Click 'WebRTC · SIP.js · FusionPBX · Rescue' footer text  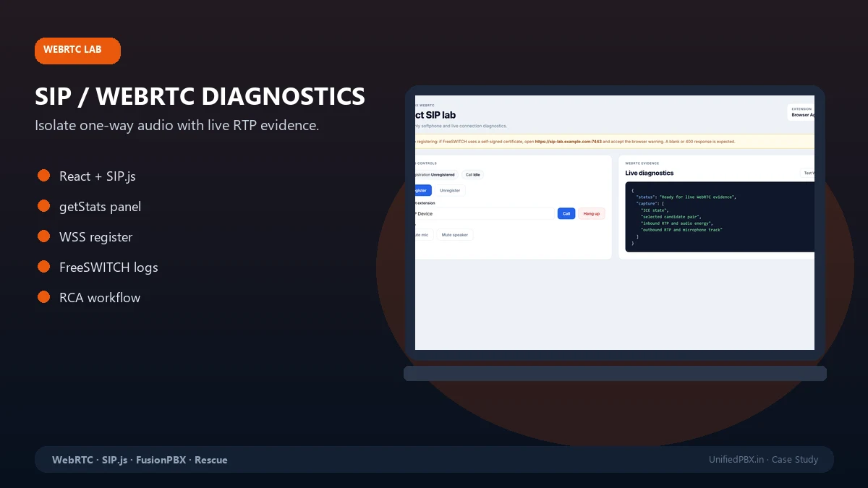tap(140, 460)
